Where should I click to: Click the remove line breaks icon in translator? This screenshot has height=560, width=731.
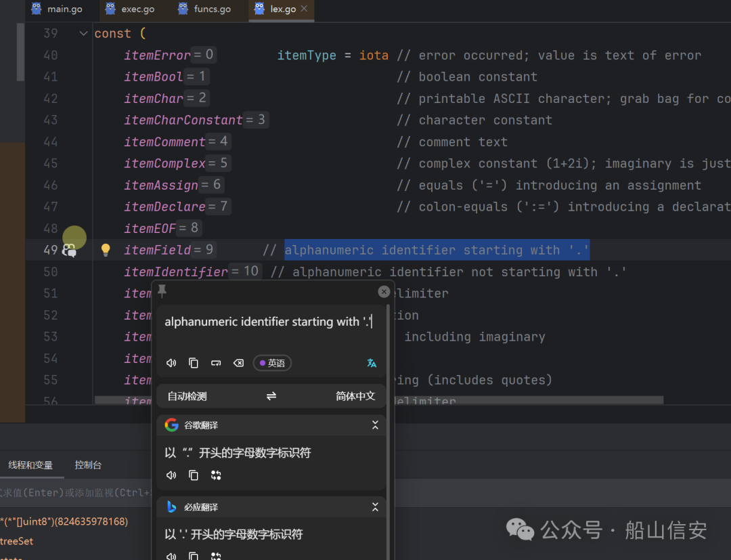pyautogui.click(x=216, y=363)
